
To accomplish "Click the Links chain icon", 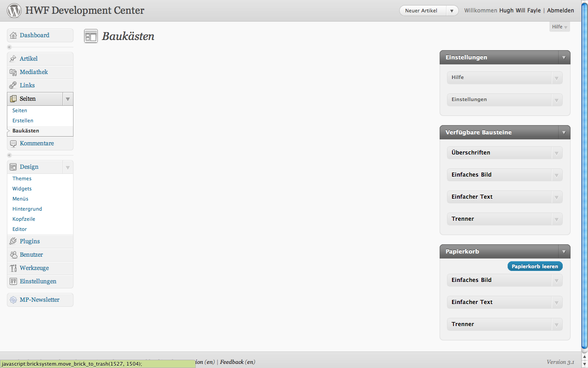I will (x=13, y=86).
